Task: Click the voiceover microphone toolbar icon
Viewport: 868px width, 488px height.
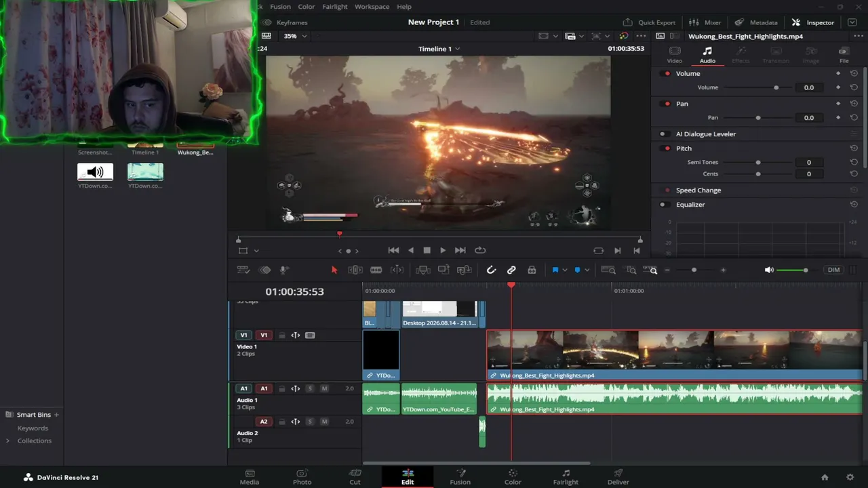Action: point(284,270)
